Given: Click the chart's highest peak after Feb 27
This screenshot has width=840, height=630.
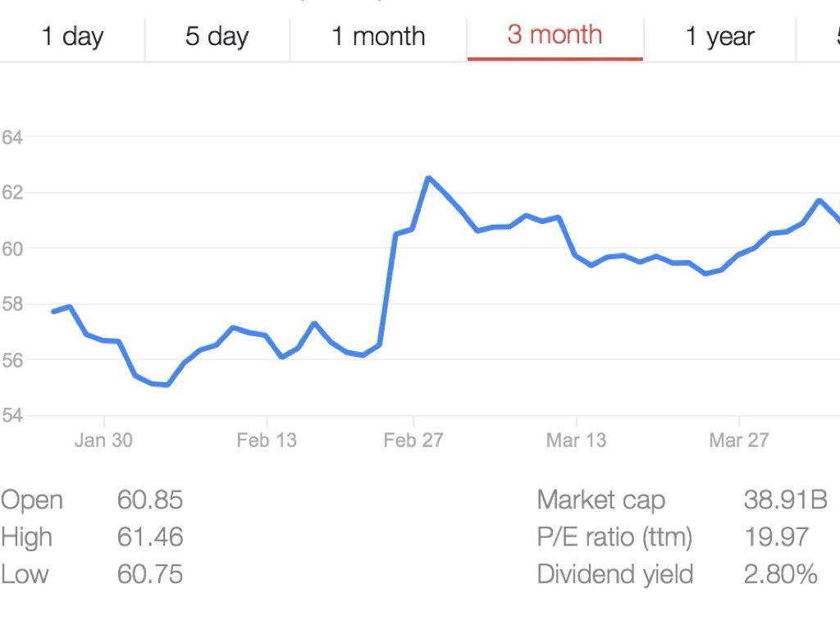Looking at the screenshot, I should 428,178.
